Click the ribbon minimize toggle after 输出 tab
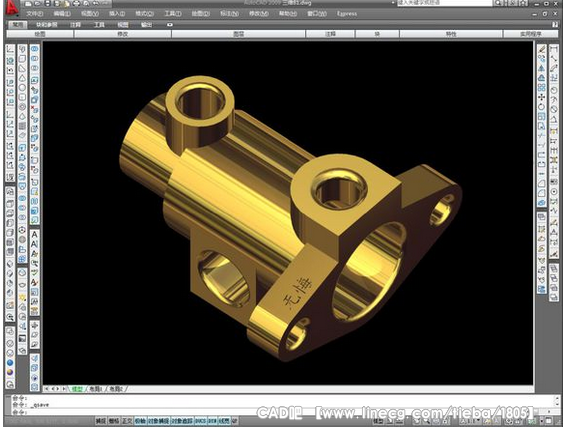563x430 pixels. (170, 25)
